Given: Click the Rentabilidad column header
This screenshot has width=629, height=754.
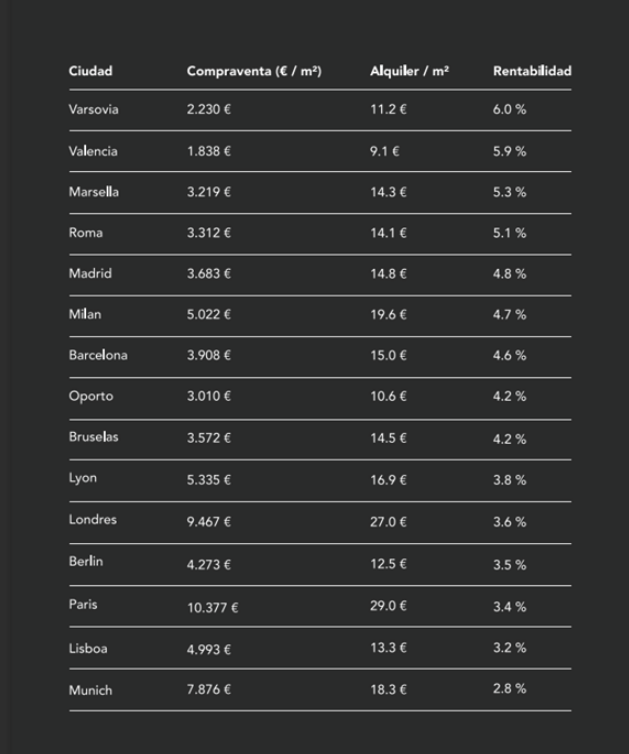Looking at the screenshot, I should tap(532, 71).
